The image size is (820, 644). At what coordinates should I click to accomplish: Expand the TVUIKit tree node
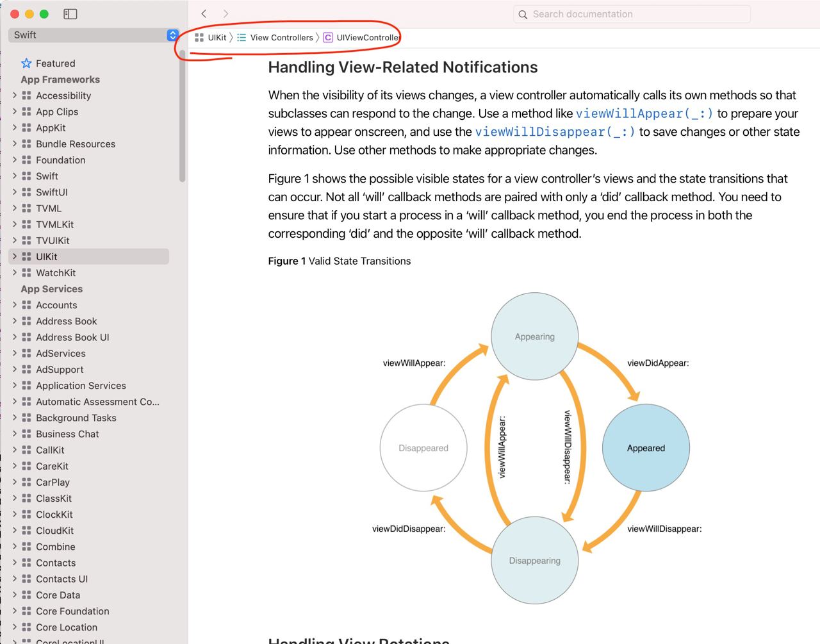click(x=15, y=240)
